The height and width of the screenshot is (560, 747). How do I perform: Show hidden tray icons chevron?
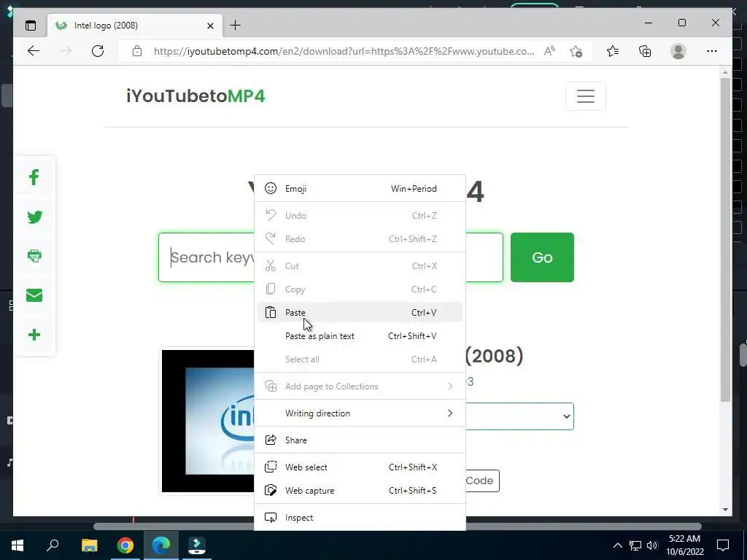point(617,545)
